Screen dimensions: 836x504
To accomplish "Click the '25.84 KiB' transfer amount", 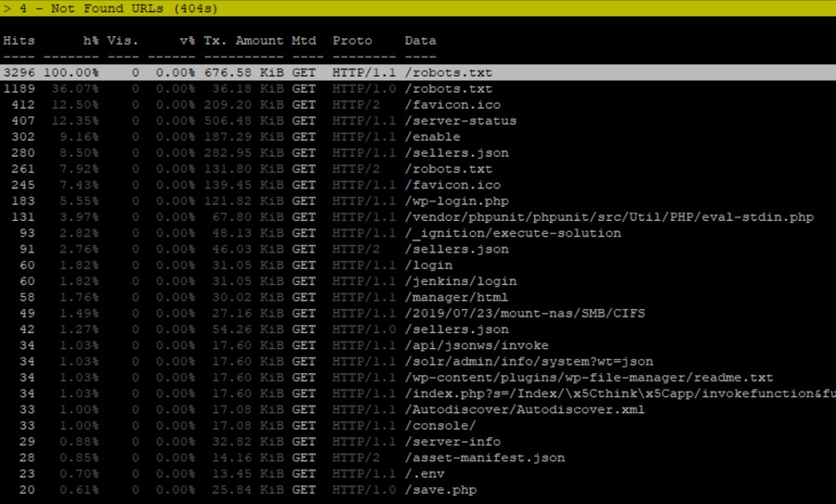I will click(x=247, y=489).
